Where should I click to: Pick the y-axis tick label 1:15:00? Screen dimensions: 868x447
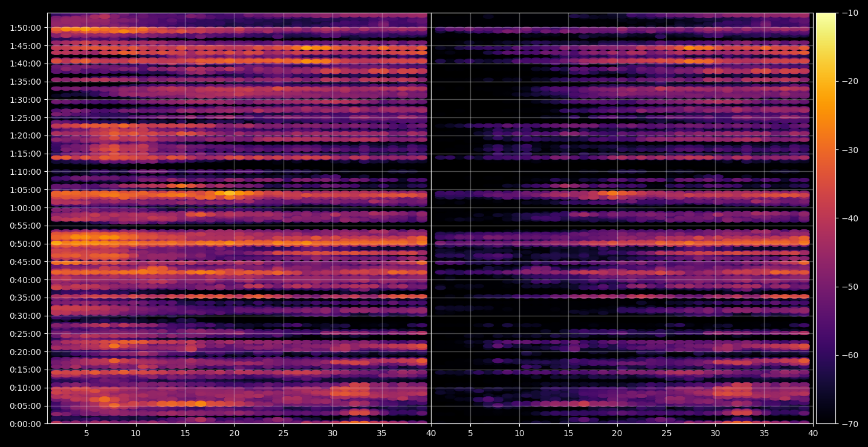tap(25, 154)
